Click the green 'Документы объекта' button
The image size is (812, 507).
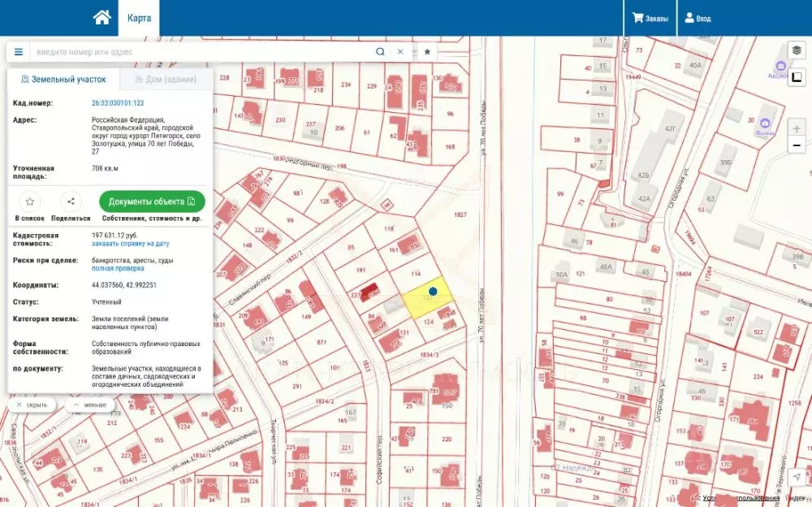pos(152,201)
